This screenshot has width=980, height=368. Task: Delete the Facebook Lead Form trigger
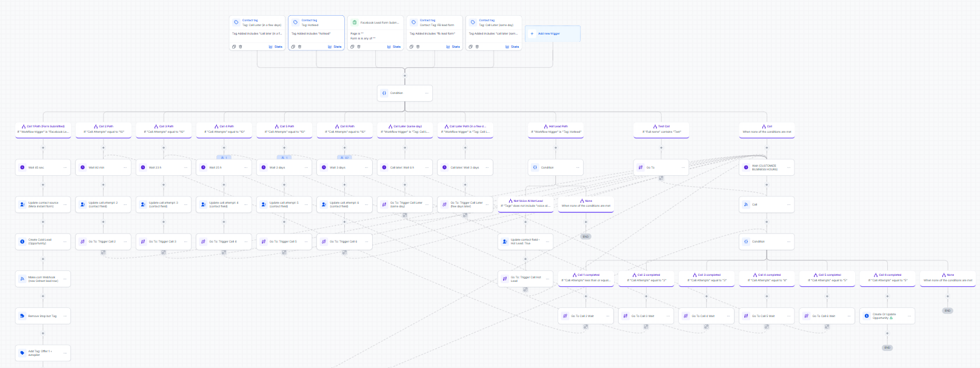coord(359,47)
